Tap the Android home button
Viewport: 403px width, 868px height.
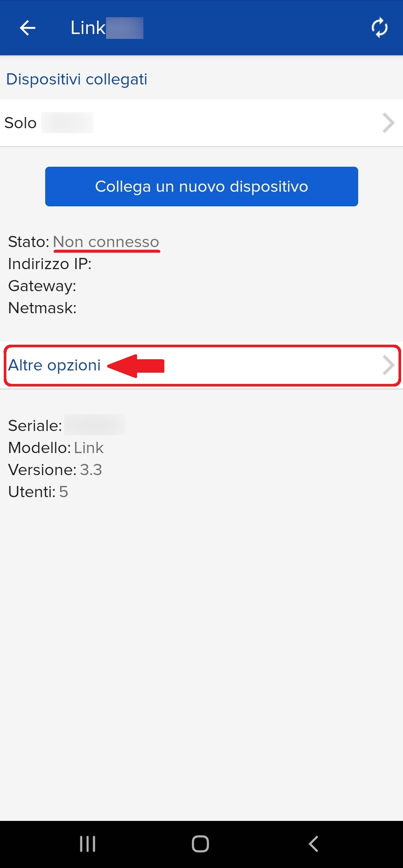[x=201, y=844]
